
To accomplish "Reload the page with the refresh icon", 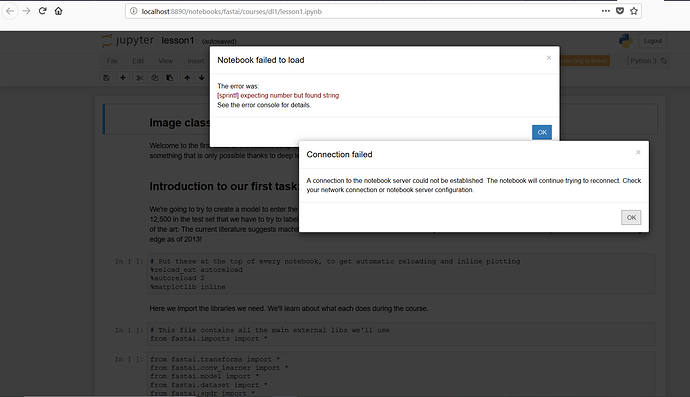I will pos(42,11).
